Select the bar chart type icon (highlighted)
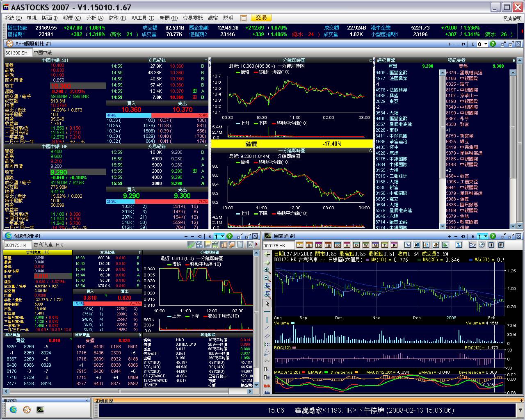This screenshot has width=525, height=420. click(x=426, y=245)
